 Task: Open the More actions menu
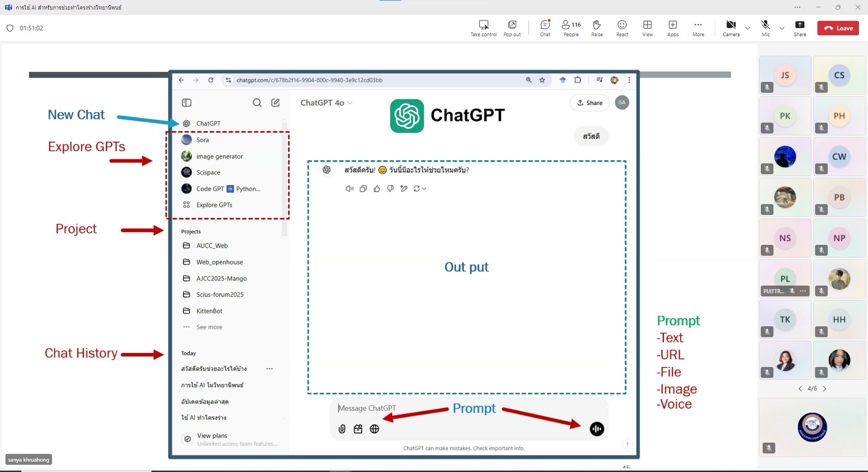point(698,28)
